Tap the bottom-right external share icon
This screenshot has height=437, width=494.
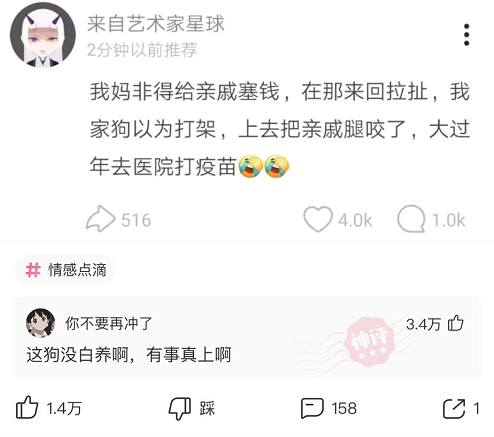coord(454,408)
